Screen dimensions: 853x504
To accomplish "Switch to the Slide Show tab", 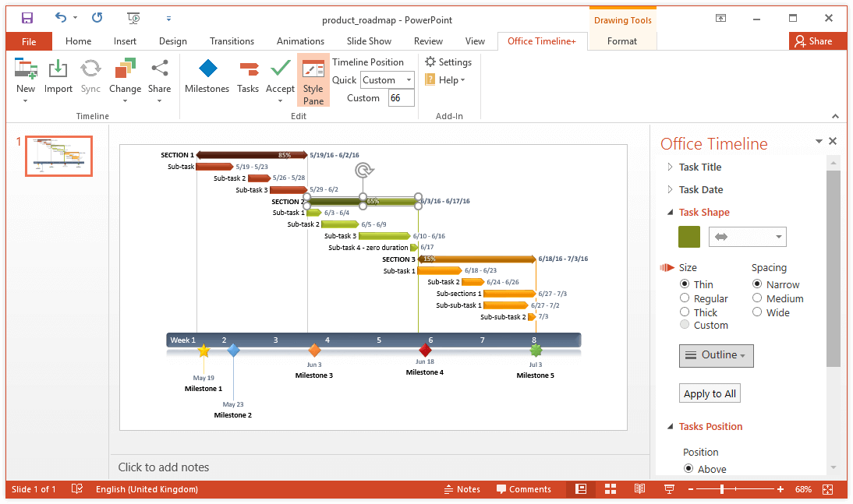I will [369, 41].
